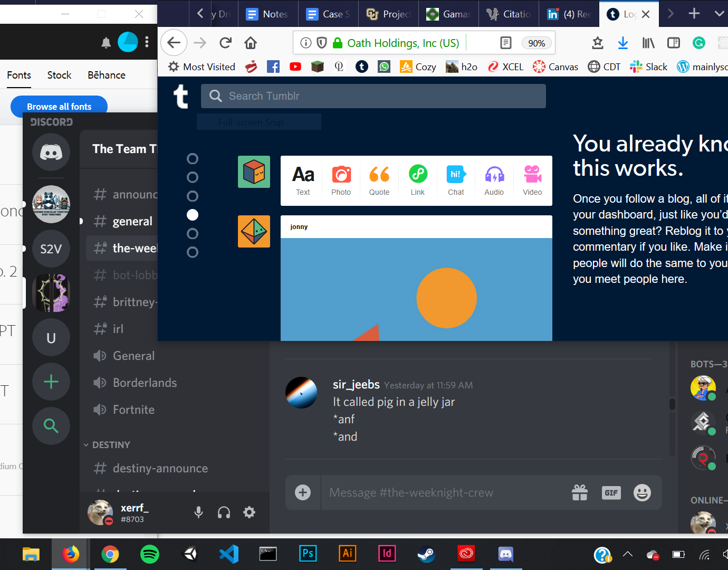Choose the Photo post type

(x=341, y=180)
